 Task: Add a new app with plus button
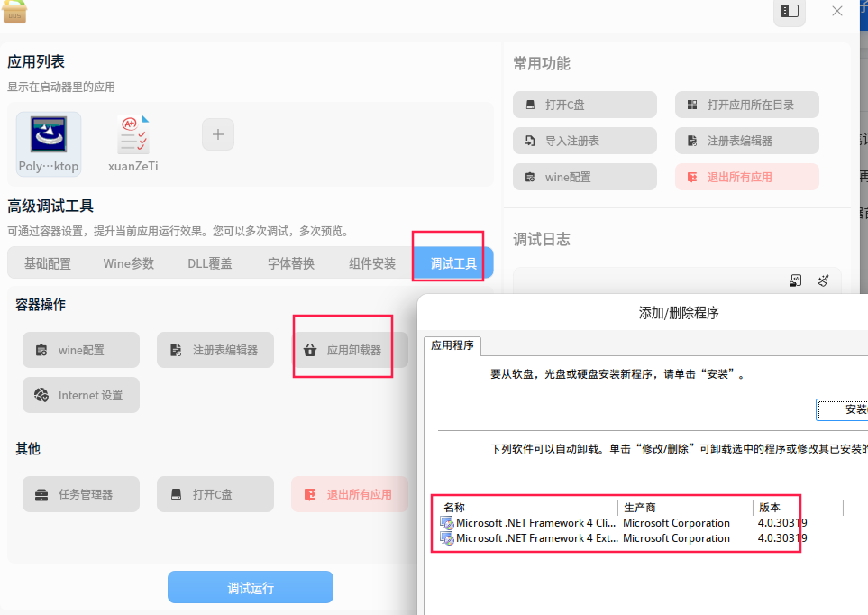click(218, 134)
